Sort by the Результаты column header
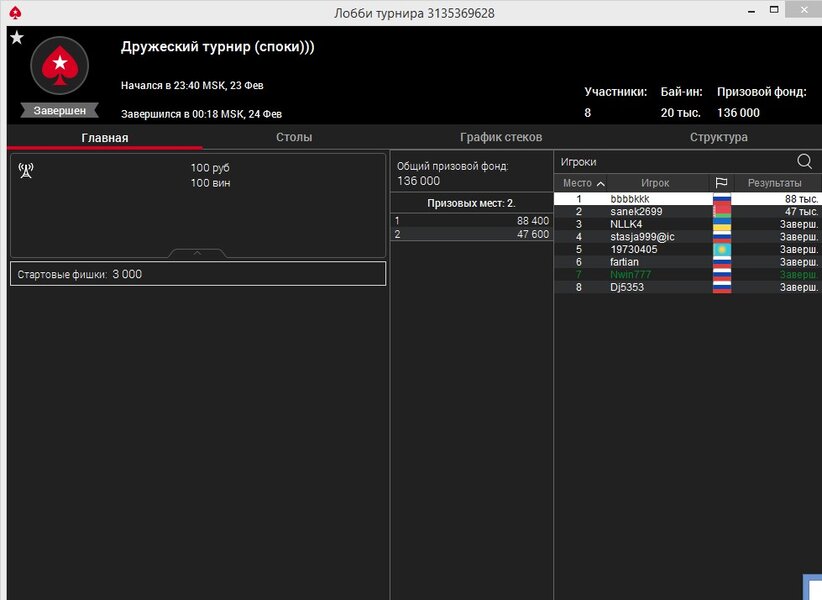 [775, 183]
